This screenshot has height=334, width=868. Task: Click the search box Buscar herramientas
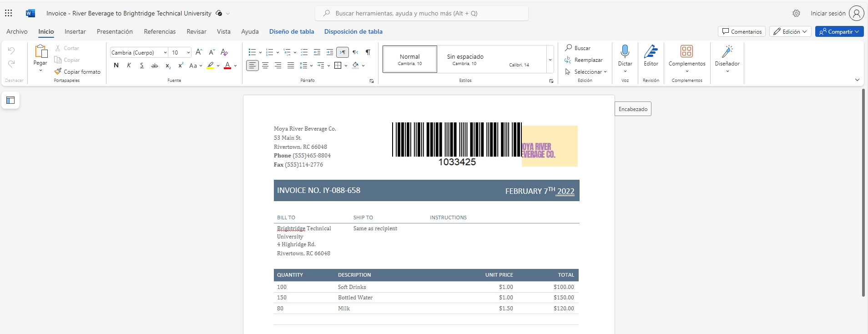pyautogui.click(x=421, y=13)
